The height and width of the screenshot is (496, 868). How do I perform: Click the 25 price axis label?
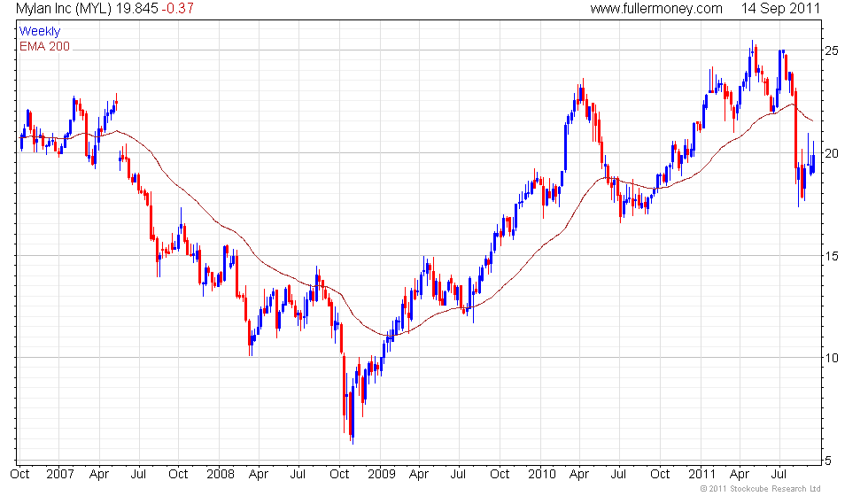[832, 51]
